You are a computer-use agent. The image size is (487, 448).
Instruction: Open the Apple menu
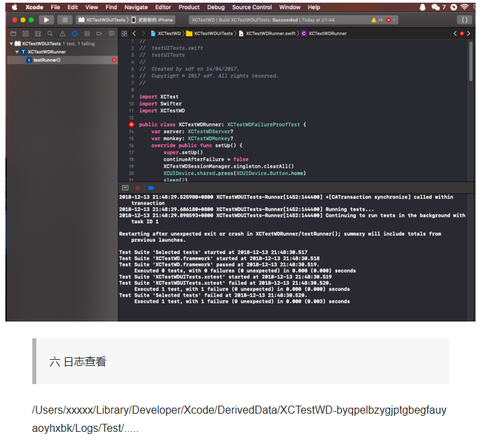click(x=14, y=7)
